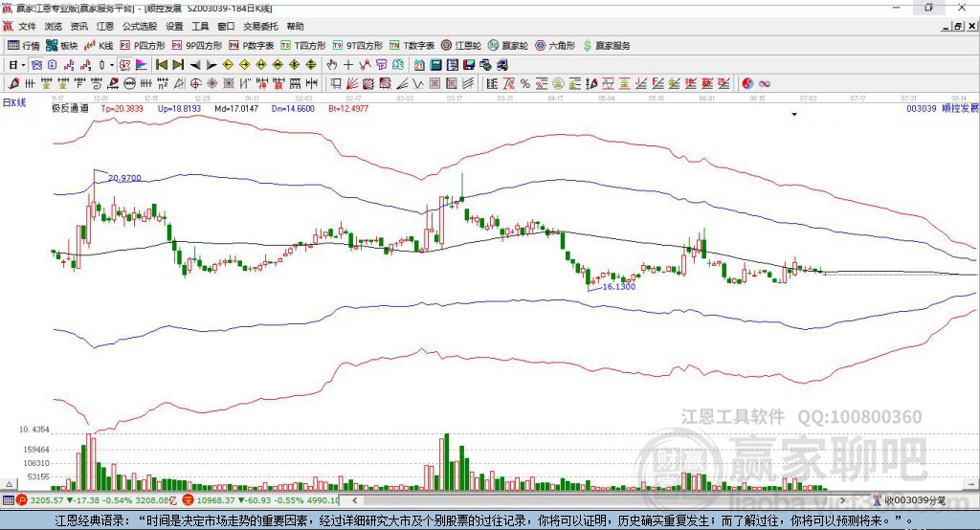
Task: Open the 江恩 menu
Action: coord(105,26)
